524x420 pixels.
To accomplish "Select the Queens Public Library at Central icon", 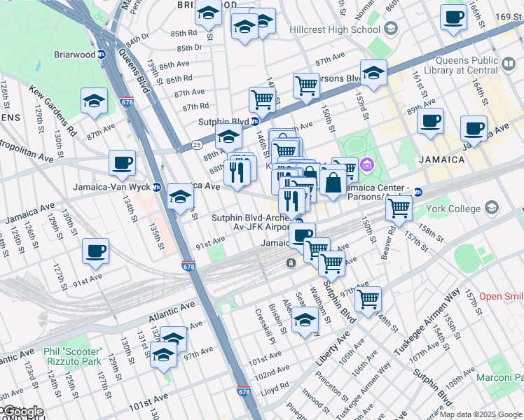I will pyautogui.click(x=509, y=64).
